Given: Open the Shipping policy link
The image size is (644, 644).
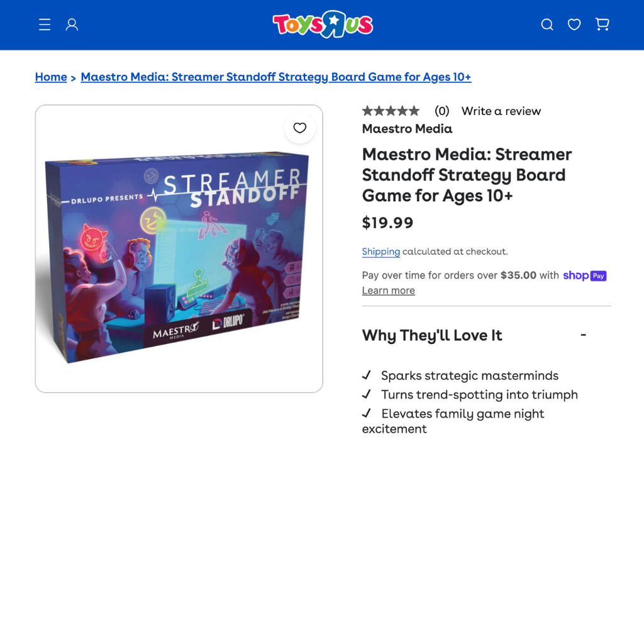Looking at the screenshot, I should [380, 252].
